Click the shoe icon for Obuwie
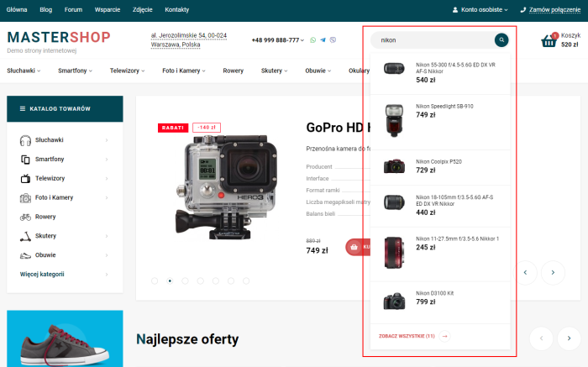Screen dimensions: 588x367 (x=25, y=255)
